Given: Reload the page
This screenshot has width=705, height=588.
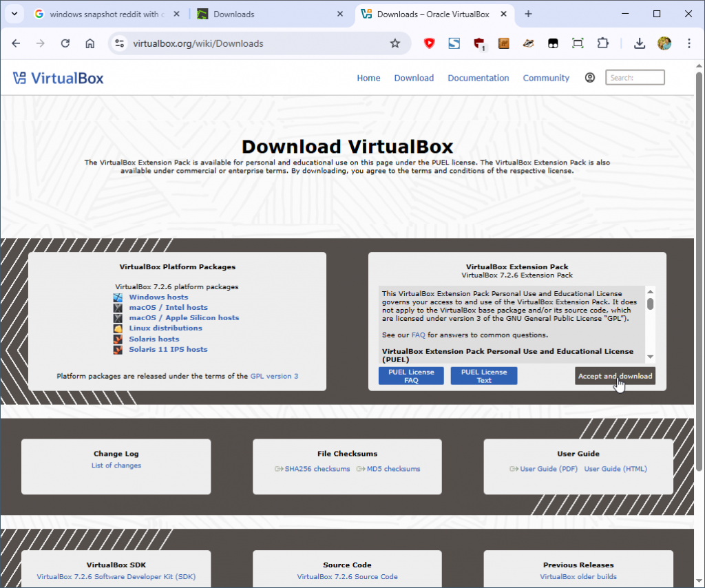Looking at the screenshot, I should pyautogui.click(x=65, y=43).
